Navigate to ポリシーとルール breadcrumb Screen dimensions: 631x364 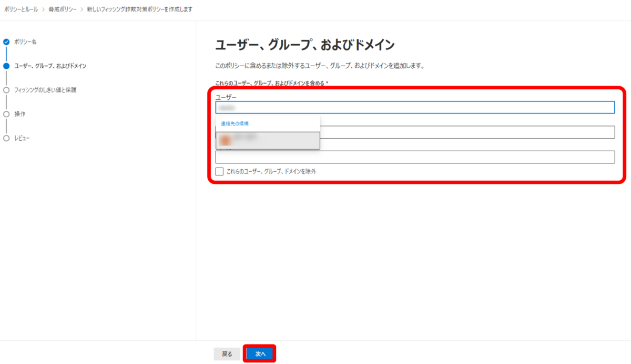click(x=22, y=9)
